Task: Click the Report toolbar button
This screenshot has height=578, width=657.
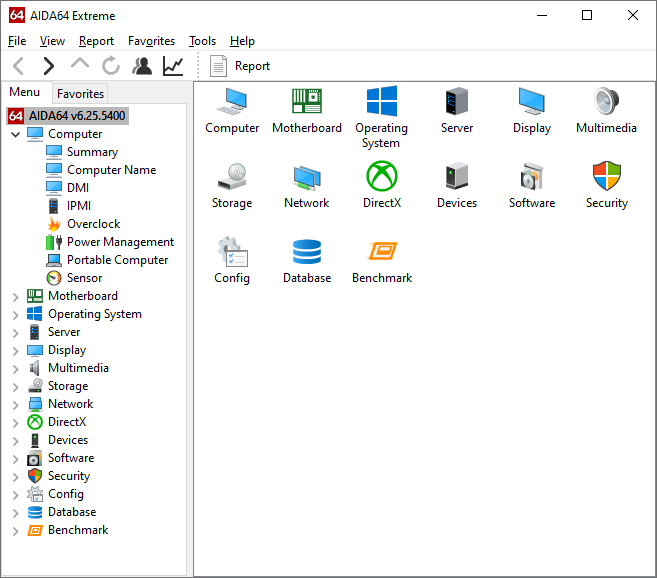Action: [x=240, y=66]
